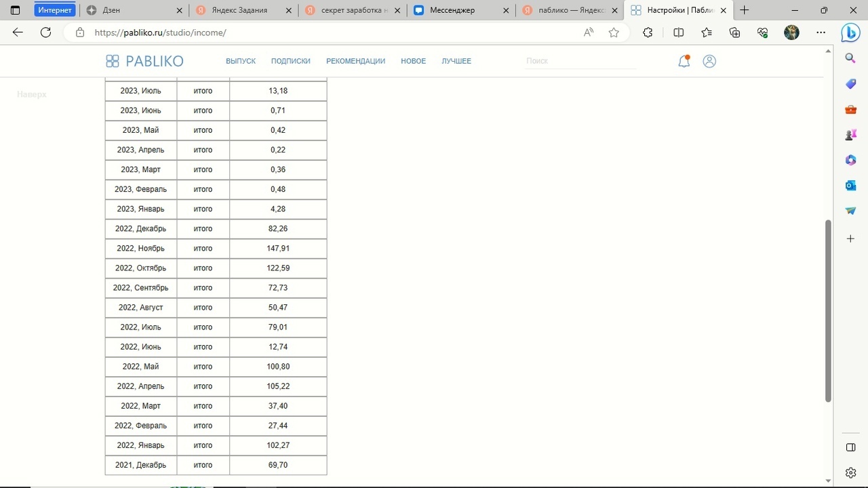Refresh the page
This screenshot has width=868, height=488.
45,33
